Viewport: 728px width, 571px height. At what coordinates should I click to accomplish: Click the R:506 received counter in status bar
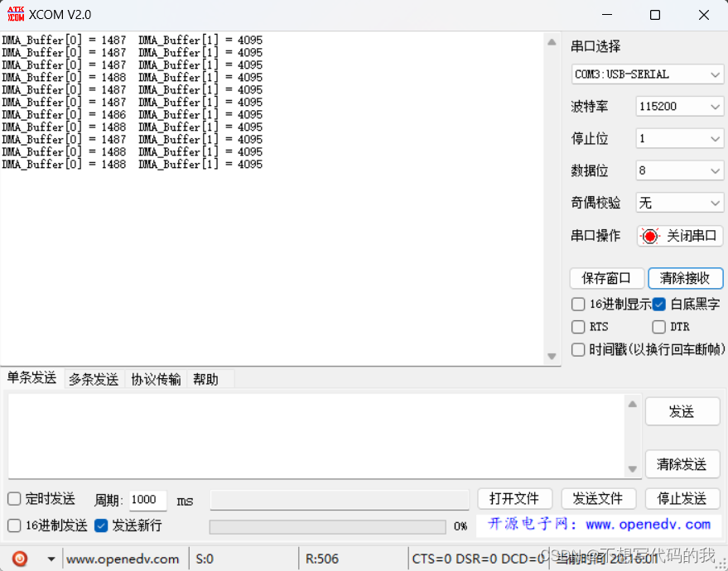[322, 559]
